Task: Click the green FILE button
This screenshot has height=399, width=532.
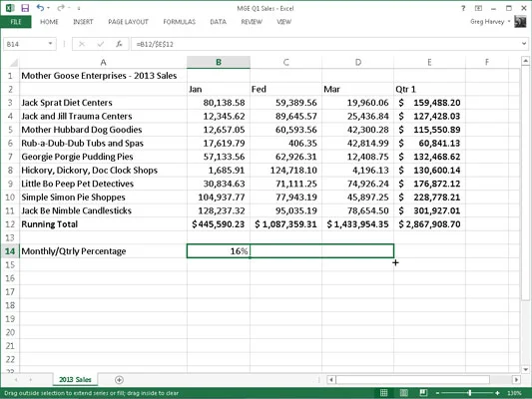Action: pos(16,22)
